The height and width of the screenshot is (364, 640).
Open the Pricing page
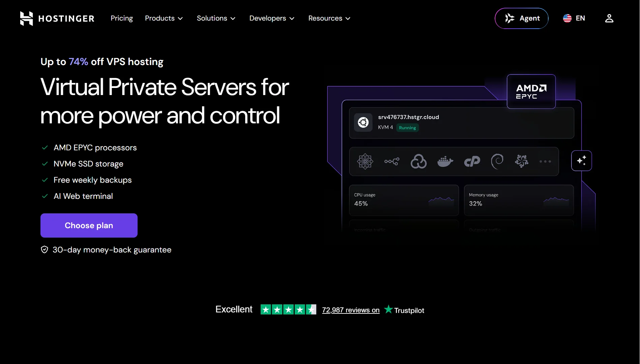point(122,18)
